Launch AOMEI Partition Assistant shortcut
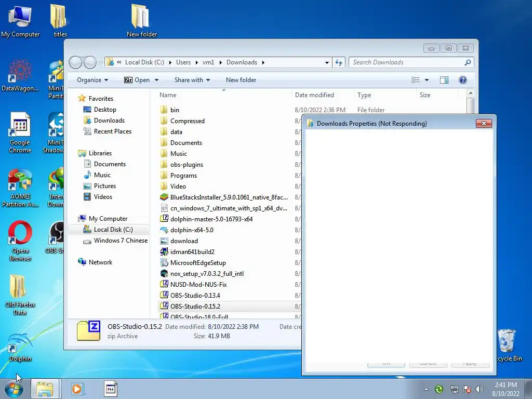The image size is (532, 399). click(20, 187)
